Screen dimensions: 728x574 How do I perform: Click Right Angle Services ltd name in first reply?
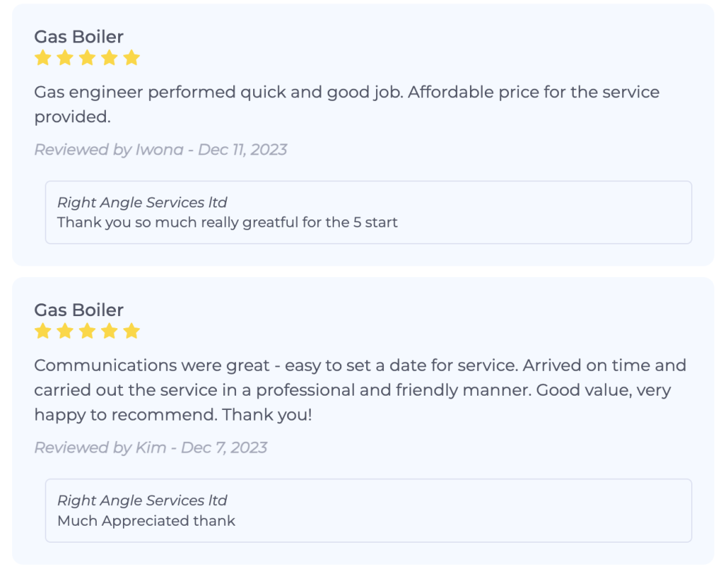[142, 202]
